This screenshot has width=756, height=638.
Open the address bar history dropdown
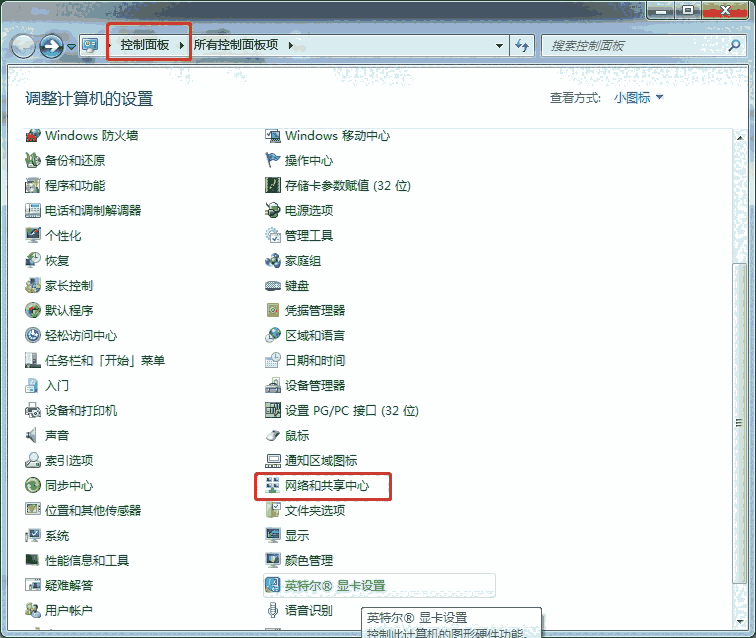tap(500, 46)
